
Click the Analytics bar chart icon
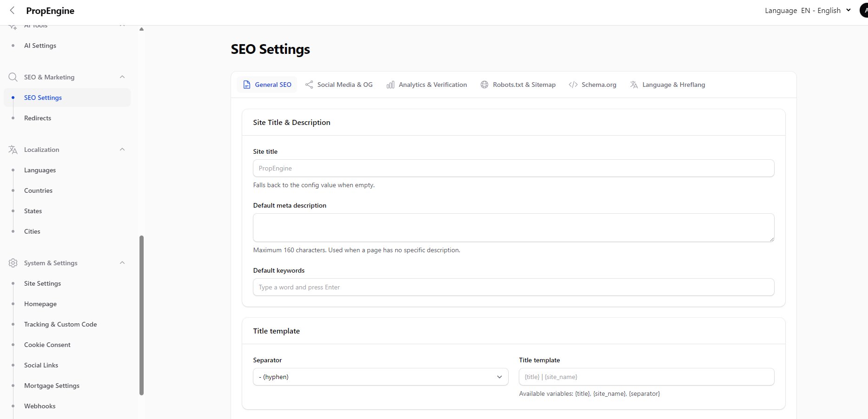point(391,85)
